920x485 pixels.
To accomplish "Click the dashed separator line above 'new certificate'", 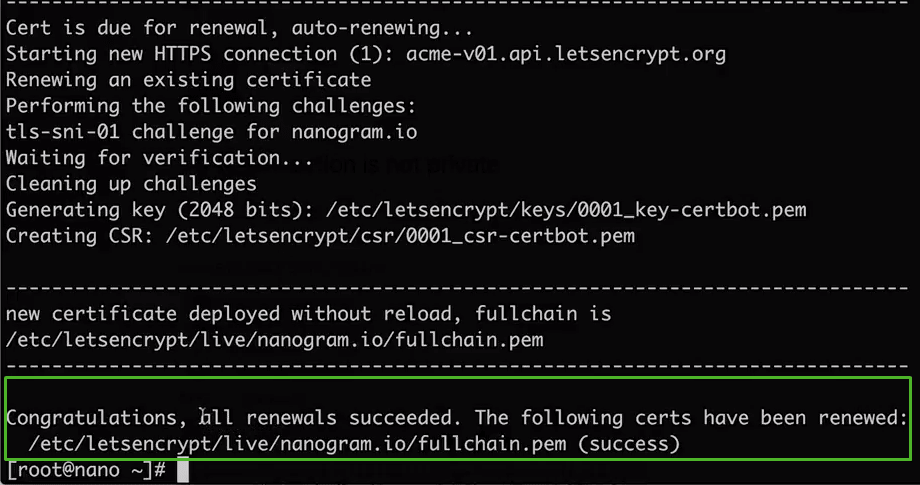I will 457,288.
